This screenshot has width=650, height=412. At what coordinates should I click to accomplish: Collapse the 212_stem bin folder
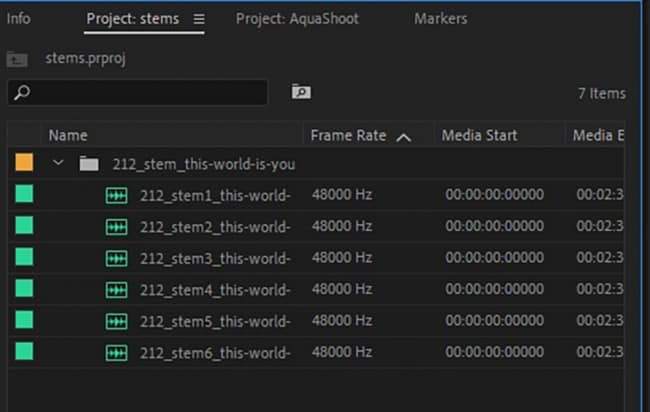(x=58, y=164)
